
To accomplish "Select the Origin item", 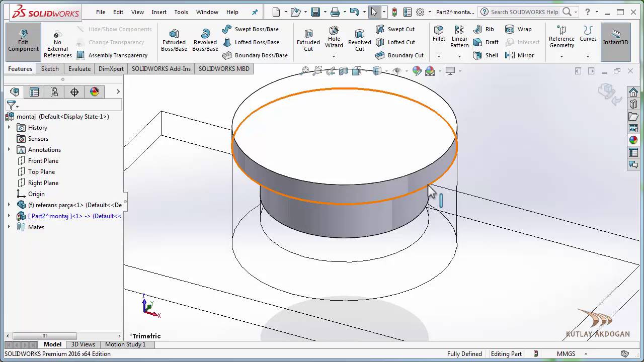I will click(31, 194).
